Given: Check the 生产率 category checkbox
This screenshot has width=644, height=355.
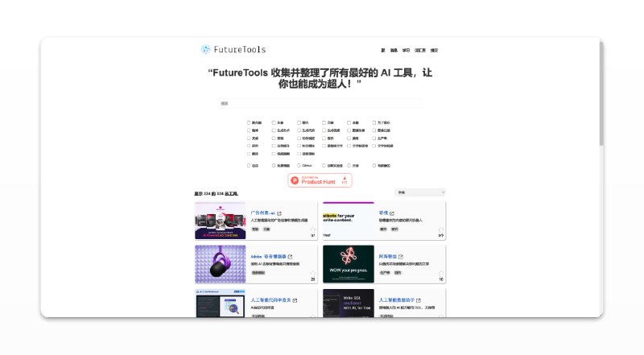Looking at the screenshot, I should click(374, 138).
